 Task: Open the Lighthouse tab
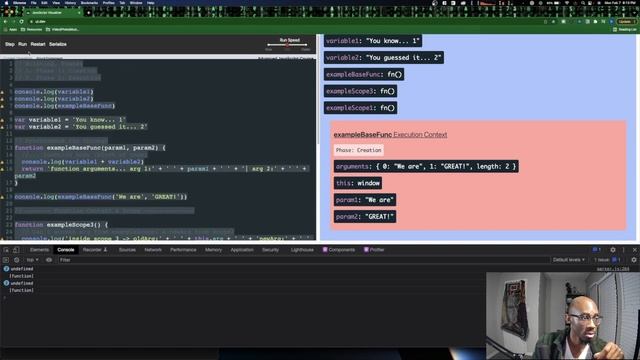pyautogui.click(x=302, y=250)
